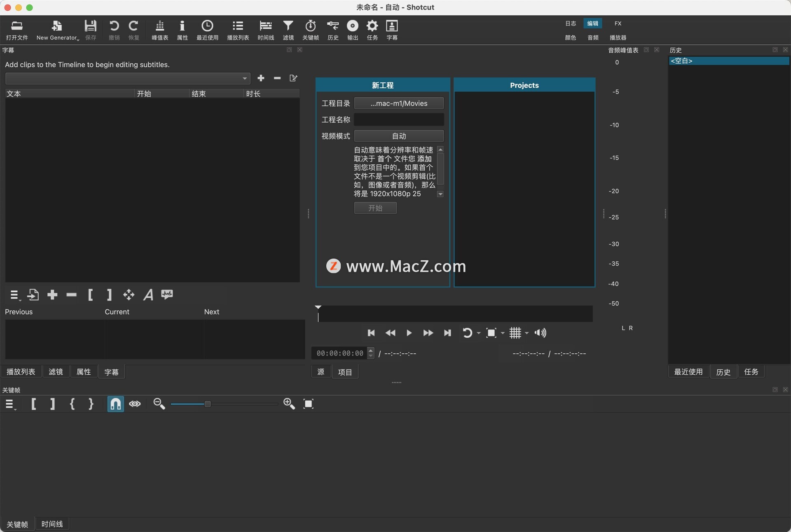Toggle the zoom fit player icon
This screenshot has height=532, width=791.
pyautogui.click(x=491, y=333)
